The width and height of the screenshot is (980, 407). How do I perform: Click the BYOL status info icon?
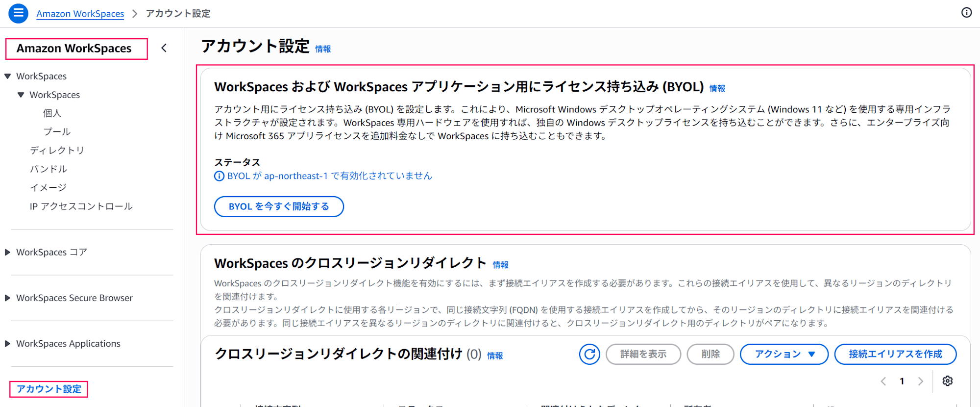click(219, 176)
